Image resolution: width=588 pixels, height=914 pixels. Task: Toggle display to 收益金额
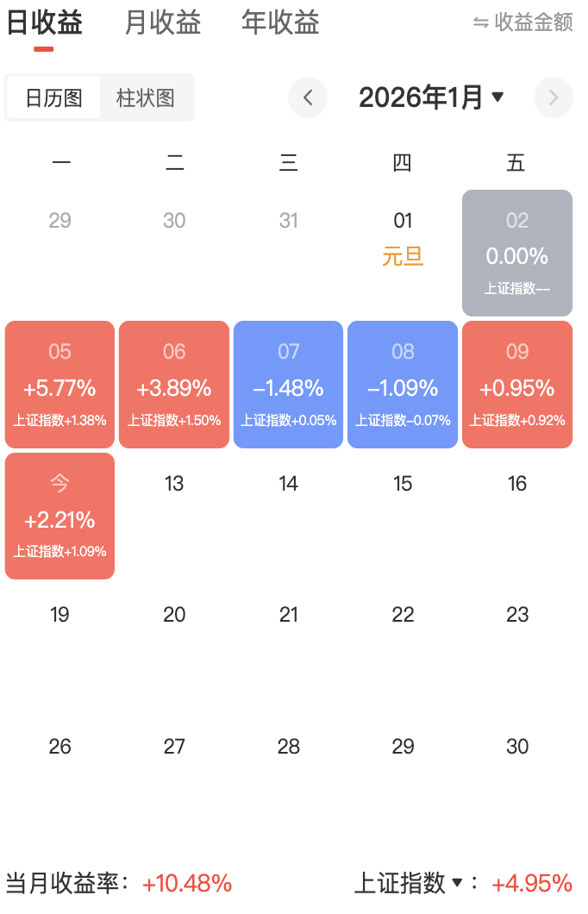point(533,23)
